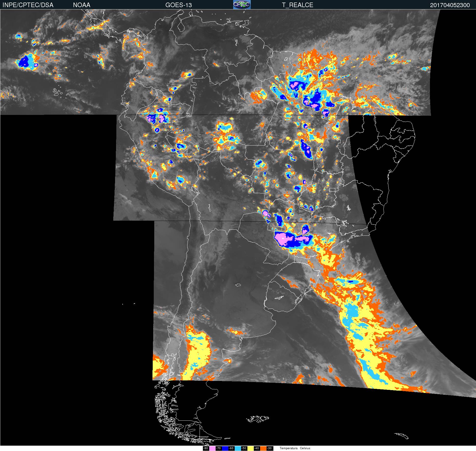Click the yellow legend color swatch
Viewport: 476px width, 451px height.
pos(250,448)
